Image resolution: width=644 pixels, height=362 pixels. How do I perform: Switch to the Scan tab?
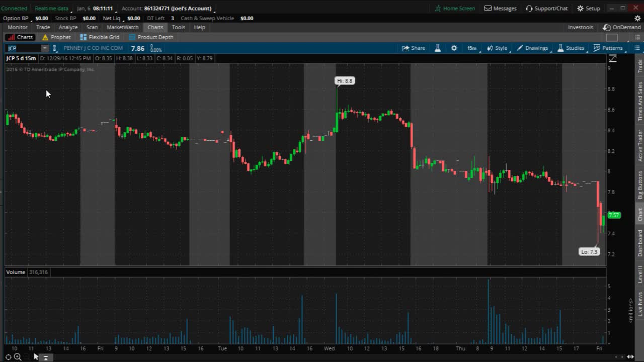coord(92,27)
